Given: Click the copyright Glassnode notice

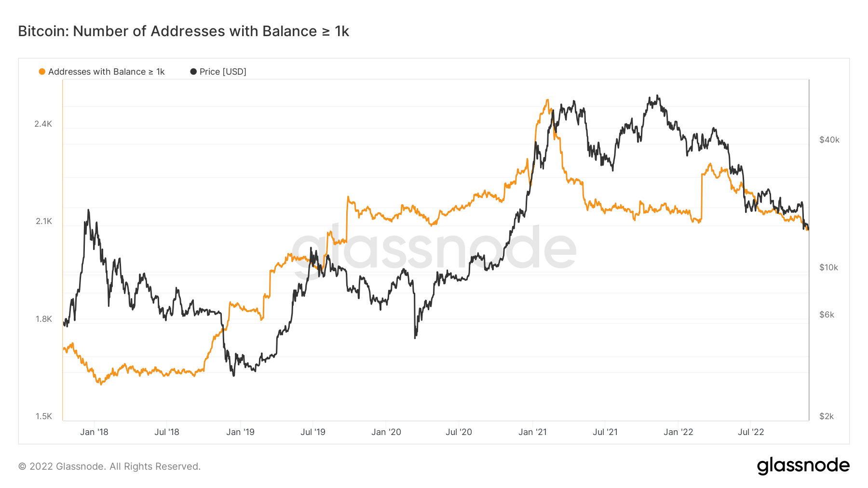Looking at the screenshot, I should (x=109, y=466).
